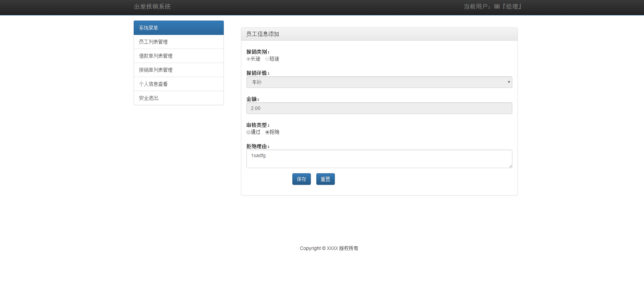Choose the 拒绝 rejection option
The width and height of the screenshot is (644, 304).
(x=267, y=132)
